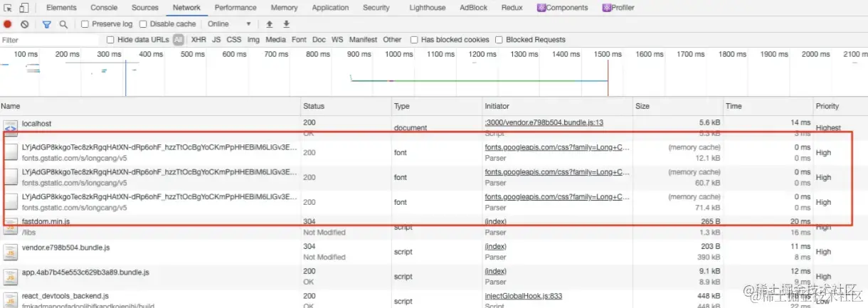The image size is (868, 308).
Task: Select the fastdom.min.js request
Action: point(46,222)
